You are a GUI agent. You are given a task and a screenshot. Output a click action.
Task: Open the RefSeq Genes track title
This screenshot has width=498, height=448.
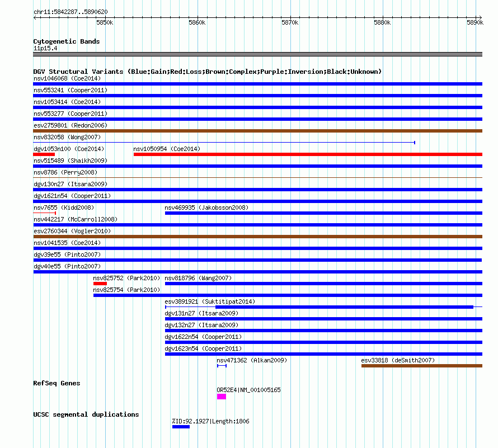pos(57,383)
